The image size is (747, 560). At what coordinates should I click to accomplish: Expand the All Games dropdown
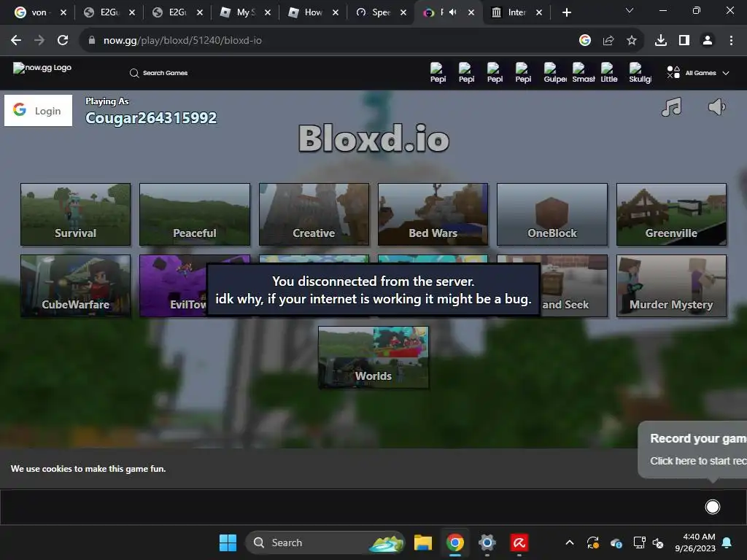click(x=698, y=73)
